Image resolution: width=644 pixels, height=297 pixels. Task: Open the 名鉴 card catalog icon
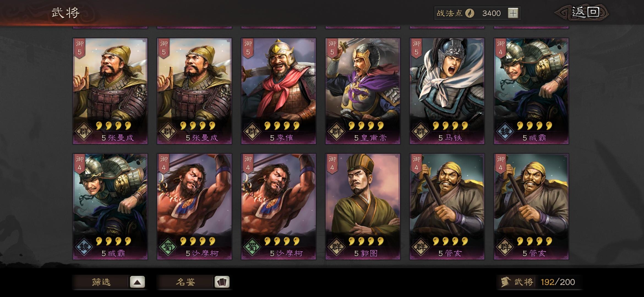point(222,282)
